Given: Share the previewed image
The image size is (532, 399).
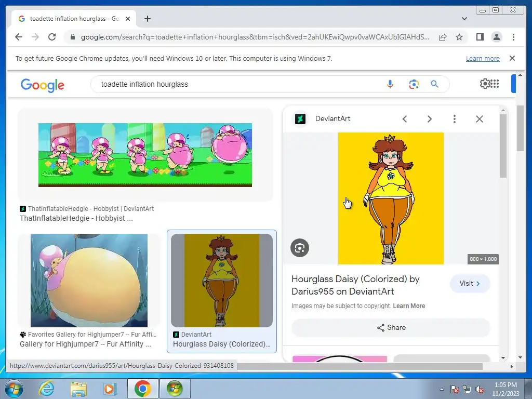Looking at the screenshot, I should click(391, 327).
